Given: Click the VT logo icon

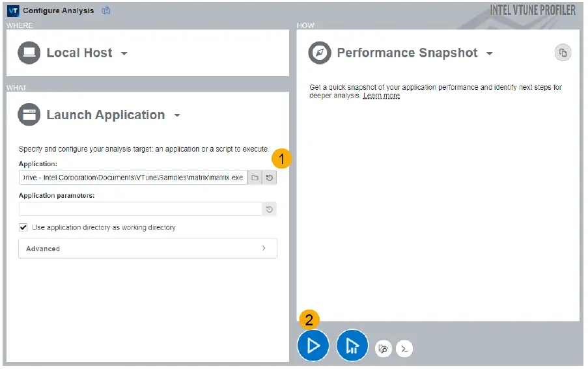Looking at the screenshot, I should pos(13,10).
